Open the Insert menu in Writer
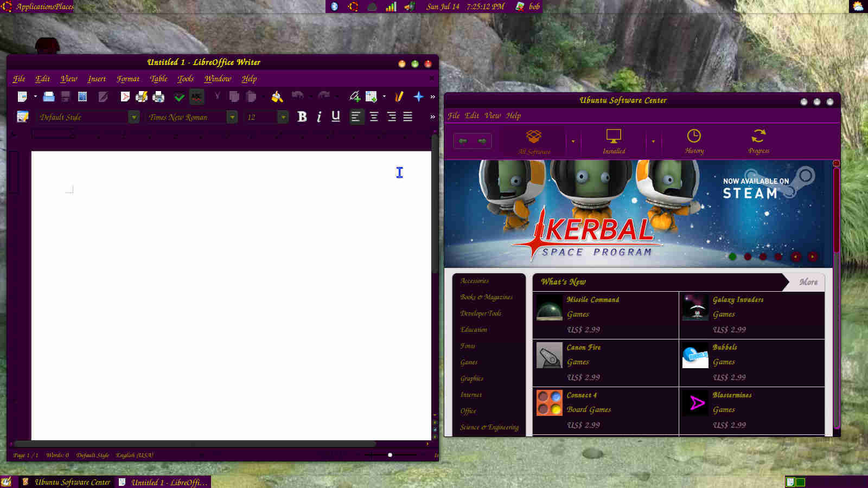The height and width of the screenshot is (488, 868). 97,79
